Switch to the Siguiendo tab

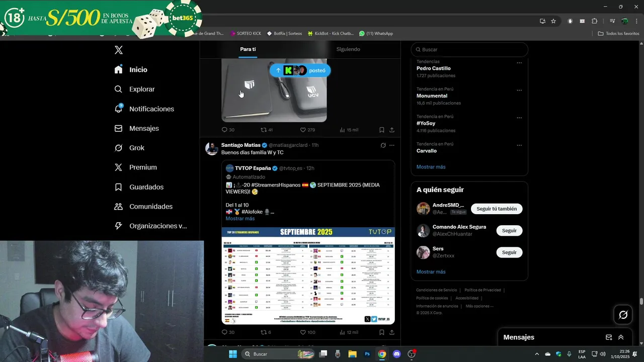(x=348, y=49)
